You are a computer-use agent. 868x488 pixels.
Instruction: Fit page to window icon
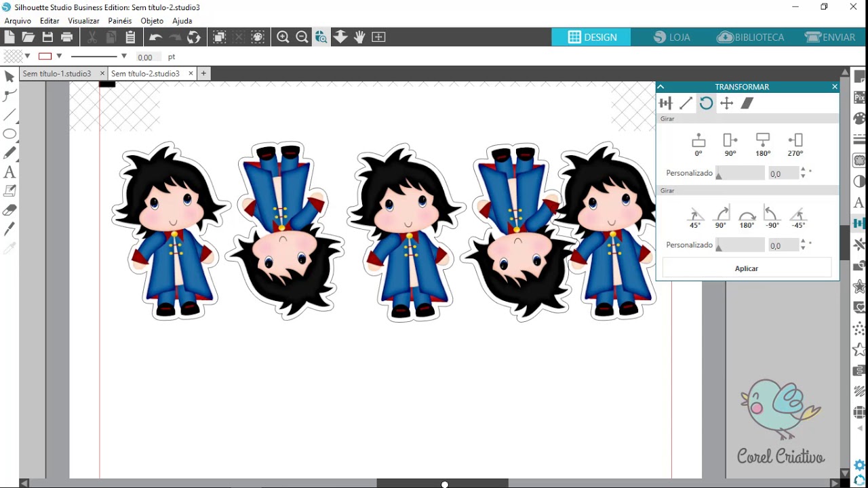pos(378,37)
